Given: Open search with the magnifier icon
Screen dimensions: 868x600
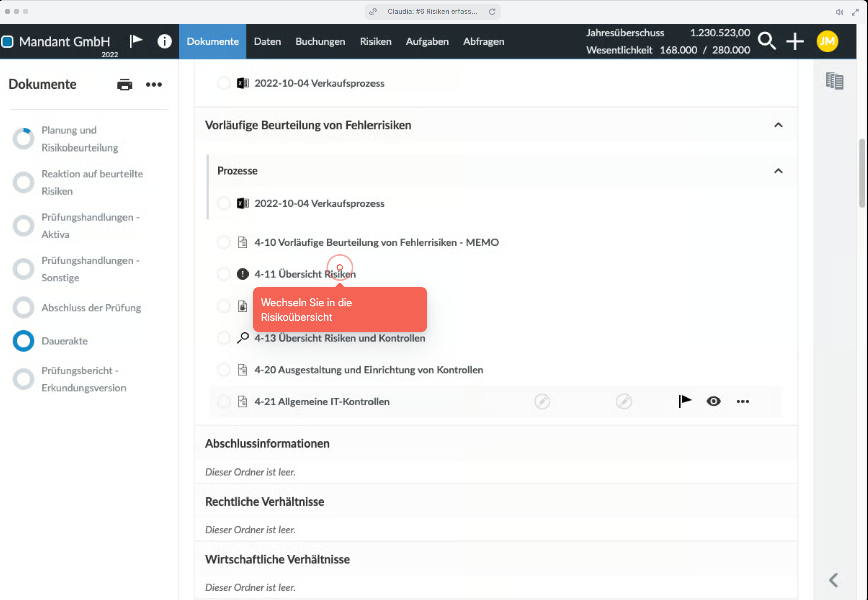Looking at the screenshot, I should point(767,41).
